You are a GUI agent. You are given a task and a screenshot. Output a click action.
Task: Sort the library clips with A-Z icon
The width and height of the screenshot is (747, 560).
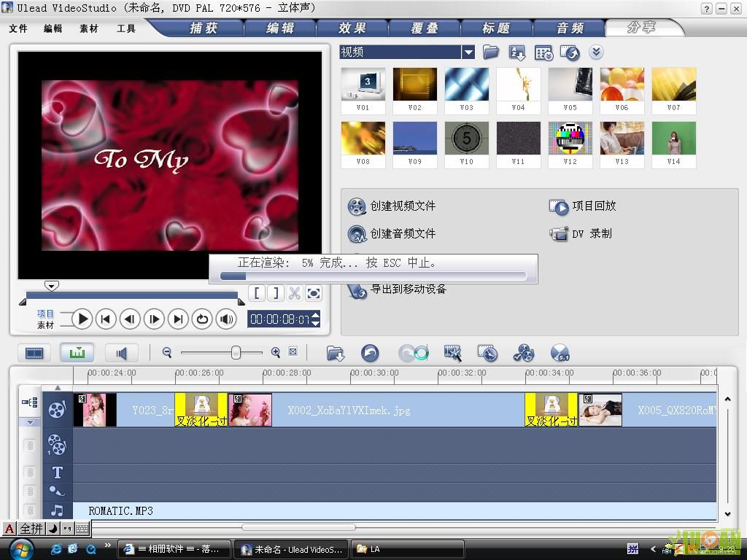pos(517,52)
